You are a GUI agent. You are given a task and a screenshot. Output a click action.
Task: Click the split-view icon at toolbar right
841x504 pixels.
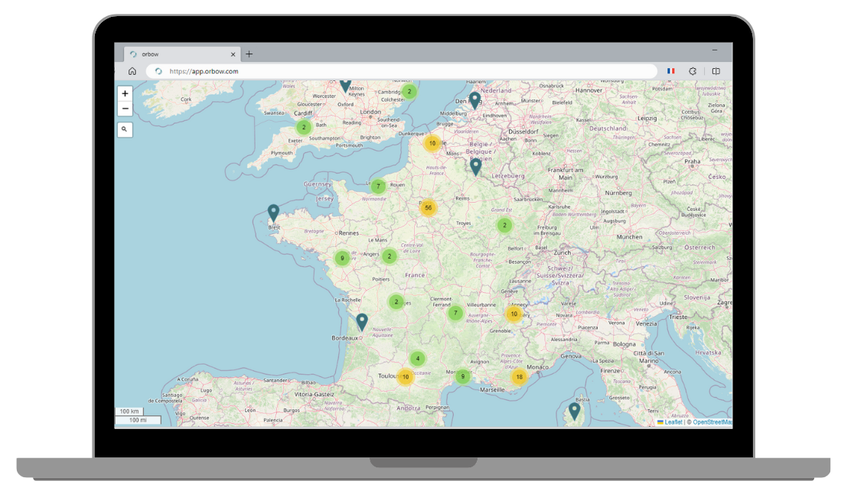pyautogui.click(x=716, y=71)
